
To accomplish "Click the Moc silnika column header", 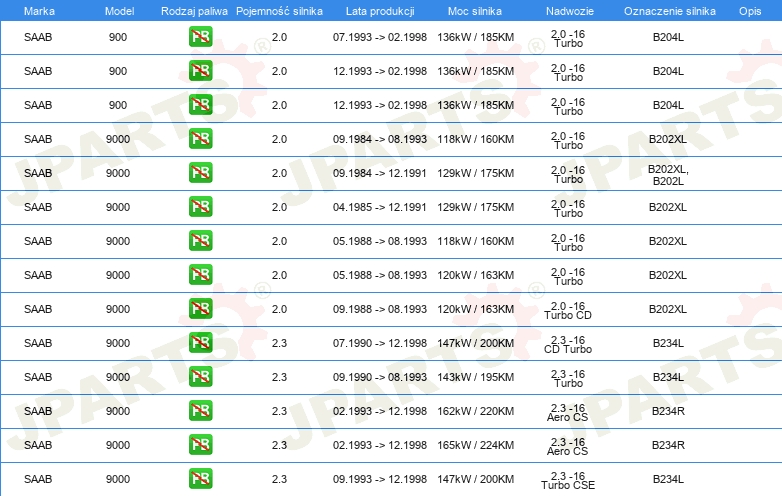I will 475,11.
